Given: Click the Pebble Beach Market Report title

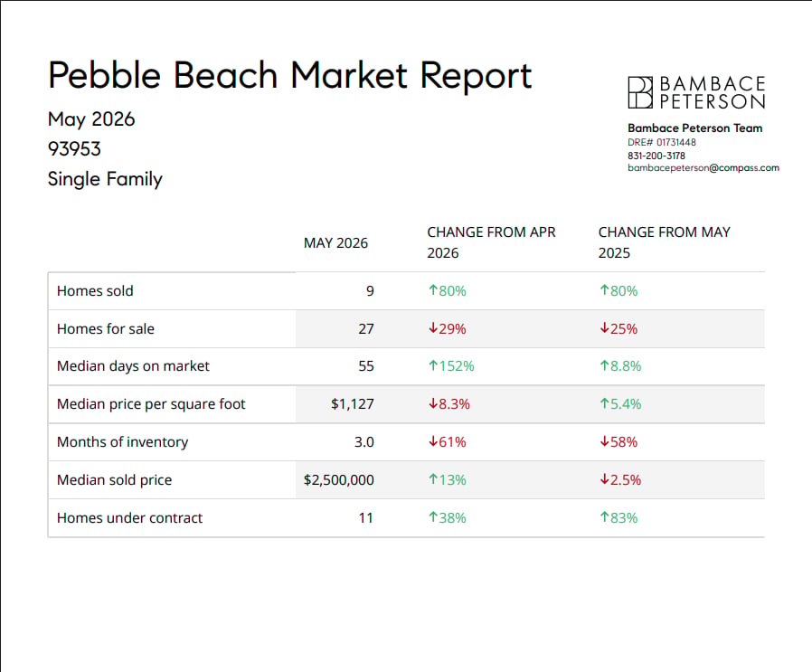Looking at the screenshot, I should (290, 76).
